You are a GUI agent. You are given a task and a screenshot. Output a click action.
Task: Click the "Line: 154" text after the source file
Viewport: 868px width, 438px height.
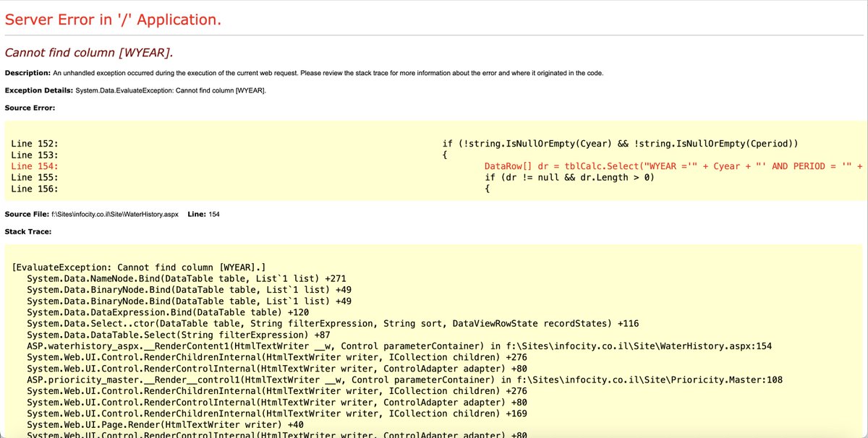[204, 215]
